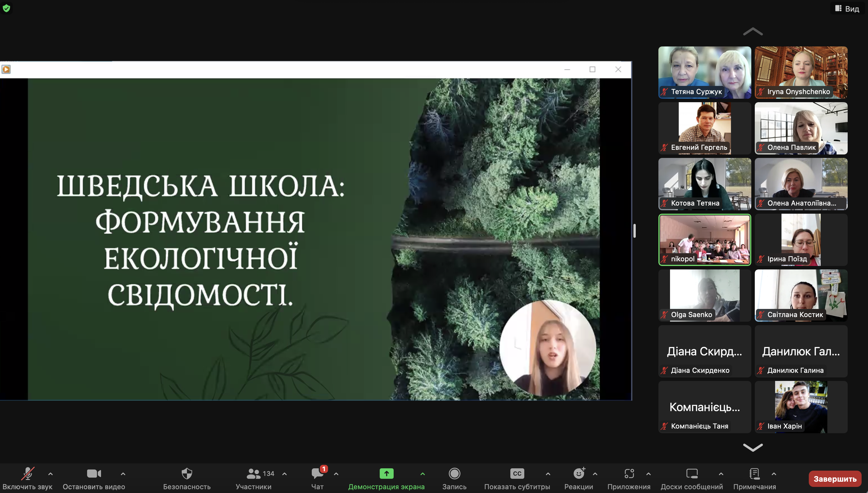Select the Діана Скирденко tile

tap(705, 351)
